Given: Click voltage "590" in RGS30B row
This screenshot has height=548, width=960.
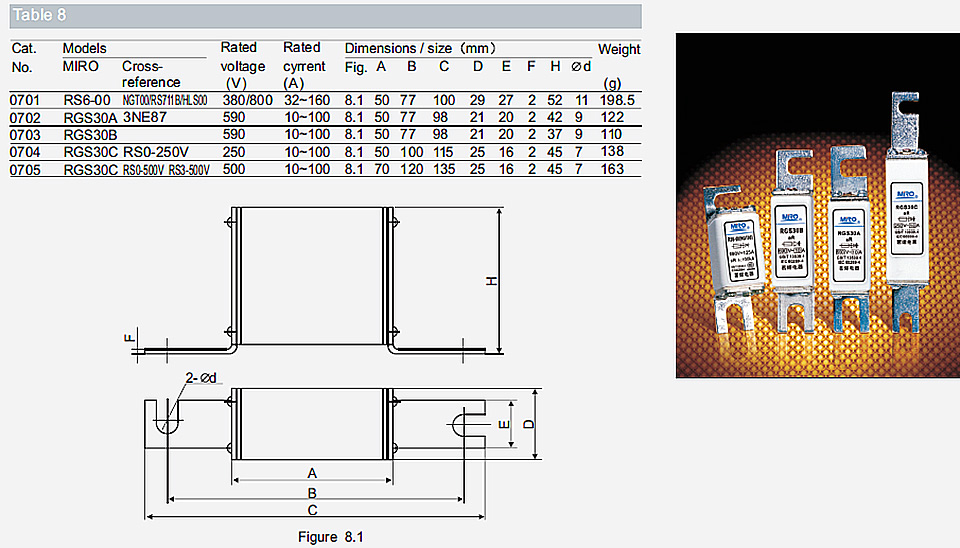Looking at the screenshot, I should coord(234,134).
